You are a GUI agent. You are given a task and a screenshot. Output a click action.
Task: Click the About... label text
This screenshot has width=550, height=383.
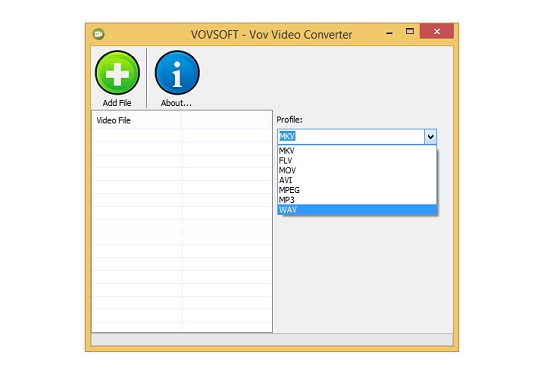176,103
